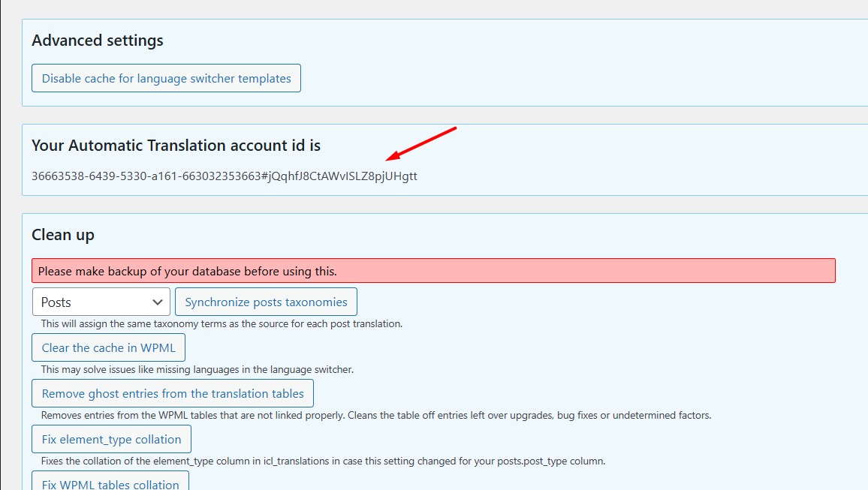The width and height of the screenshot is (868, 490).
Task: Click the Advanced settings heading
Action: (98, 41)
